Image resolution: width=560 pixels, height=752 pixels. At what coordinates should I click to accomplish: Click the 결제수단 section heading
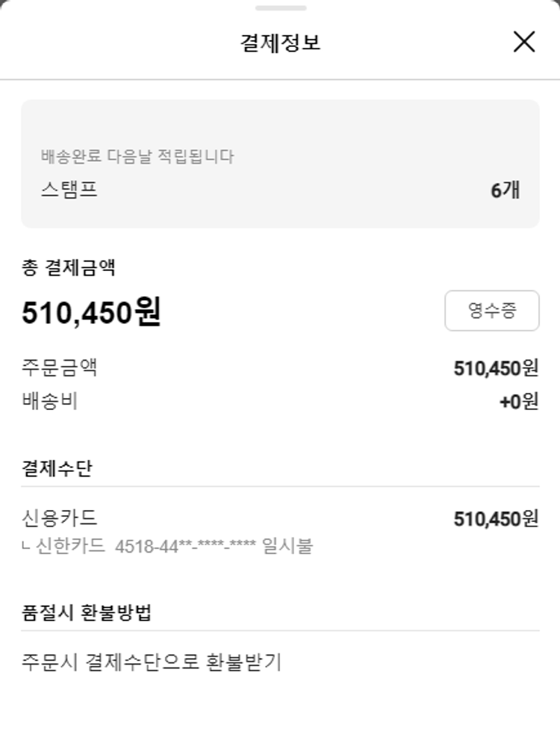(57, 469)
